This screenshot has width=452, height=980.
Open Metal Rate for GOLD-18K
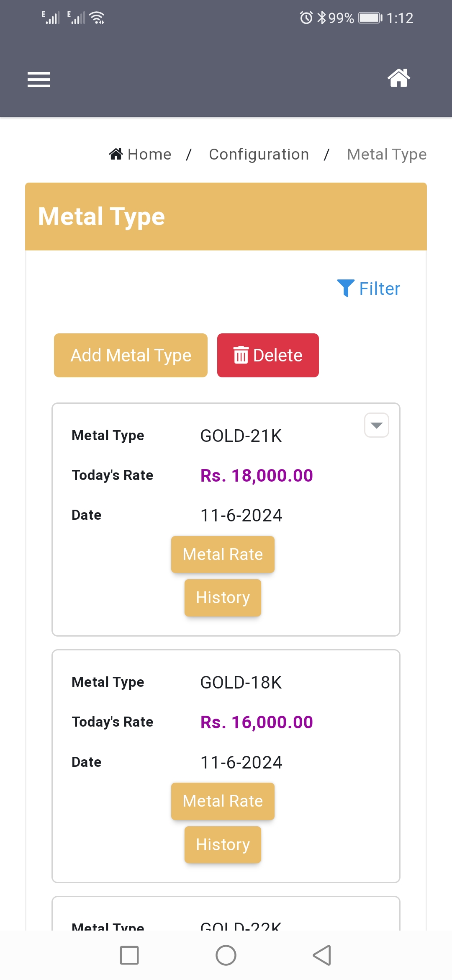click(x=223, y=801)
